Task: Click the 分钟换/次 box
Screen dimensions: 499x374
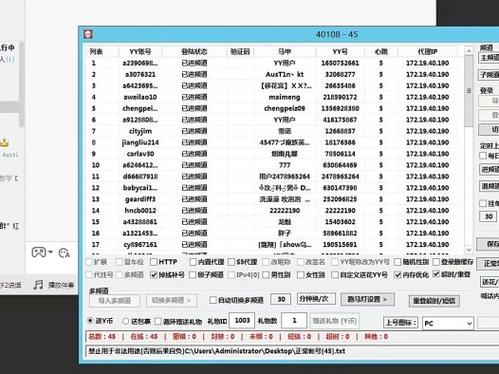Action: tap(316, 299)
